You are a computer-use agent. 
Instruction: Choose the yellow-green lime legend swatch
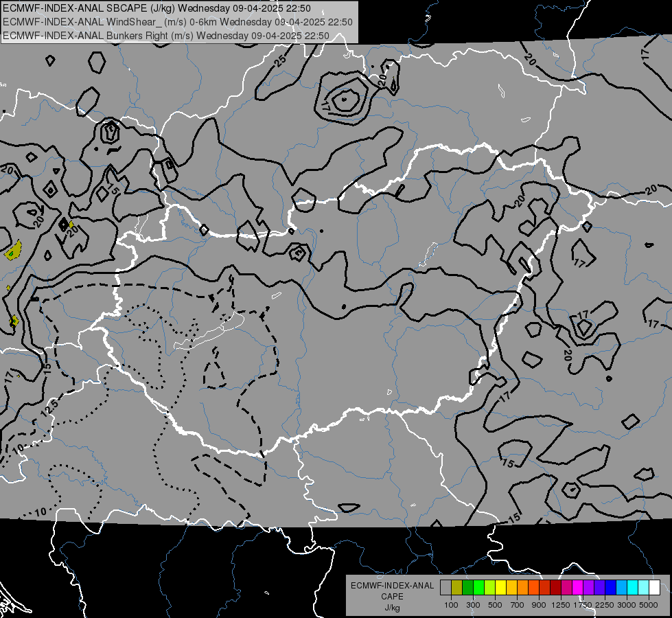pyautogui.click(x=489, y=588)
